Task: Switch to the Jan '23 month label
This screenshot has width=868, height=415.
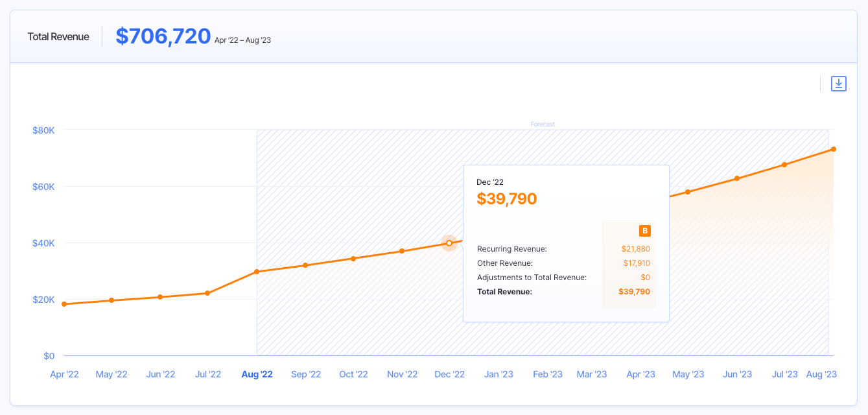Action: (499, 374)
